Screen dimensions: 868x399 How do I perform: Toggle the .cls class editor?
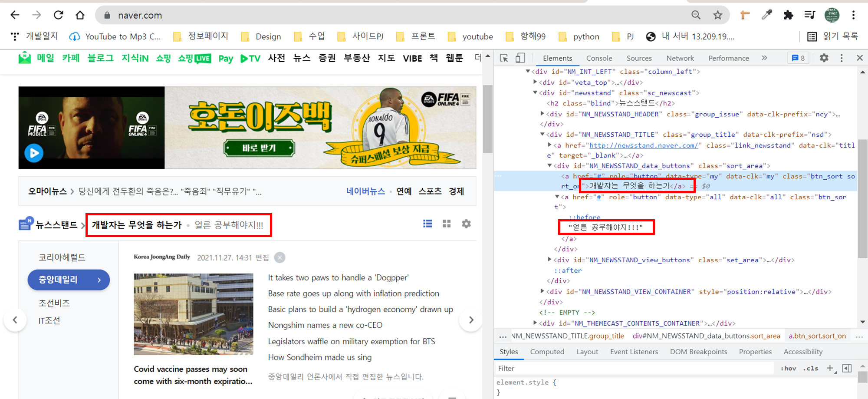click(811, 368)
